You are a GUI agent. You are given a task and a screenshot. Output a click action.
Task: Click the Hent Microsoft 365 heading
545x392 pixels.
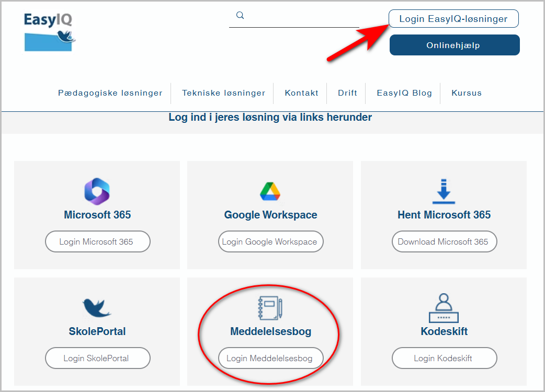[444, 215]
